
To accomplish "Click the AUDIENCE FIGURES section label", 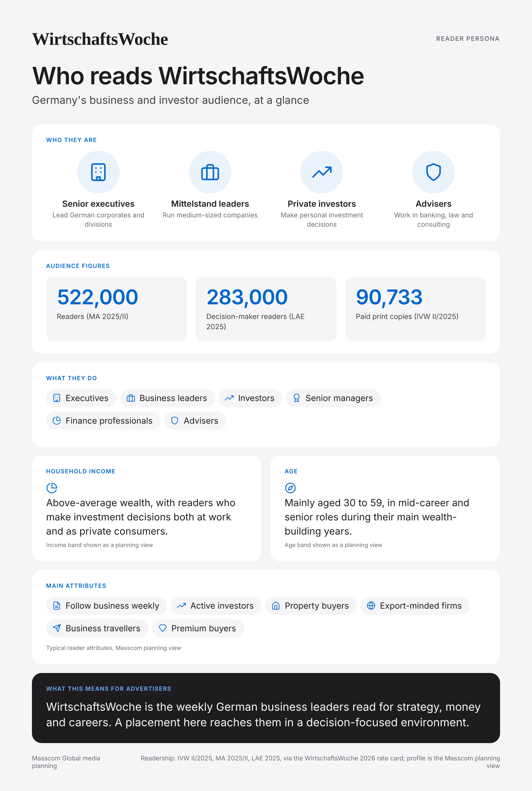I will click(78, 266).
